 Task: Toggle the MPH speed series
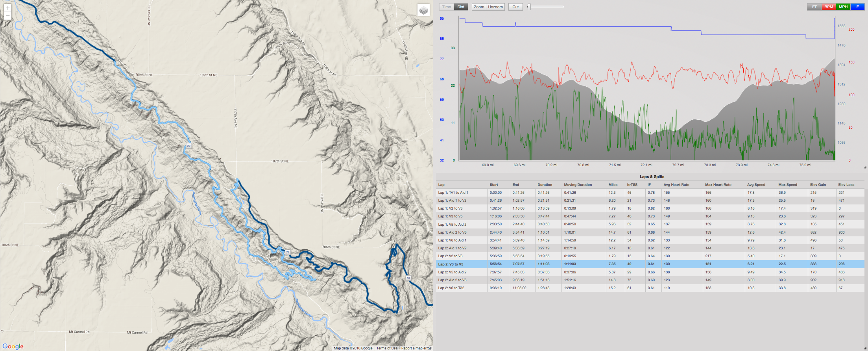pyautogui.click(x=843, y=7)
